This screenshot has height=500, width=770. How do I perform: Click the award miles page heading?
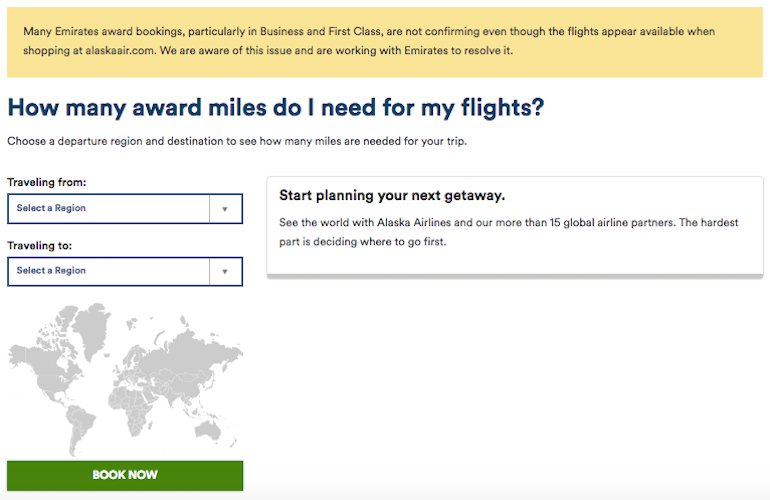click(276, 108)
